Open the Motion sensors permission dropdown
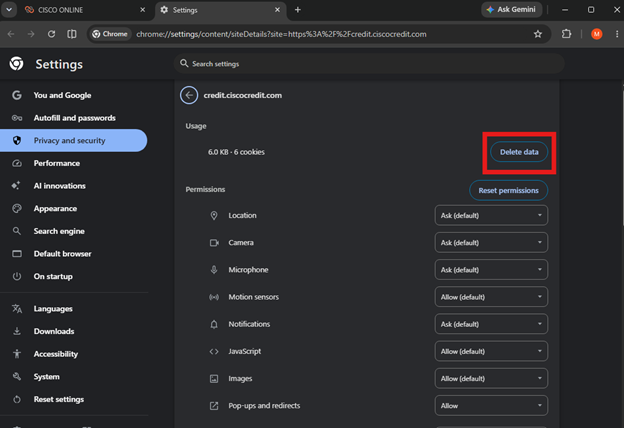 point(491,297)
